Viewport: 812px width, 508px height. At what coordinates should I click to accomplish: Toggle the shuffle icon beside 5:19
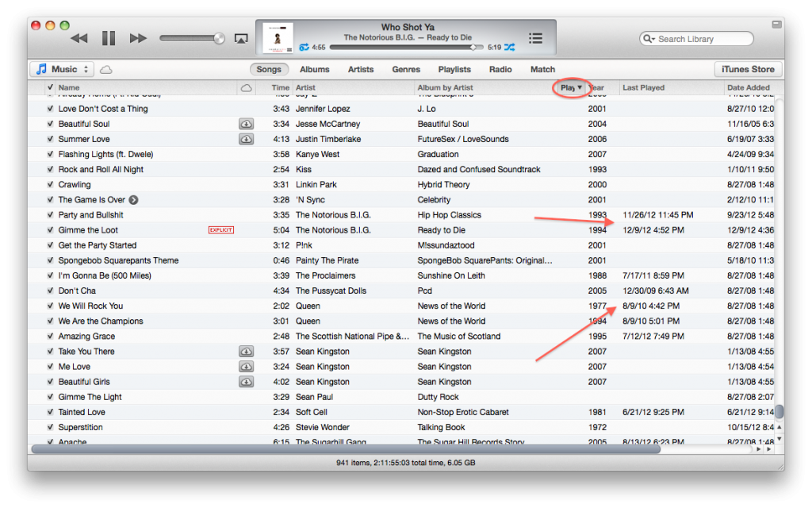pyautogui.click(x=510, y=47)
